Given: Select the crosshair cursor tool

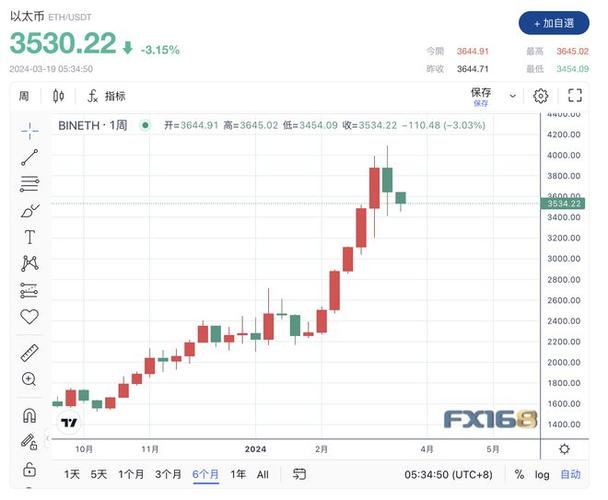Looking at the screenshot, I should 29,130.
